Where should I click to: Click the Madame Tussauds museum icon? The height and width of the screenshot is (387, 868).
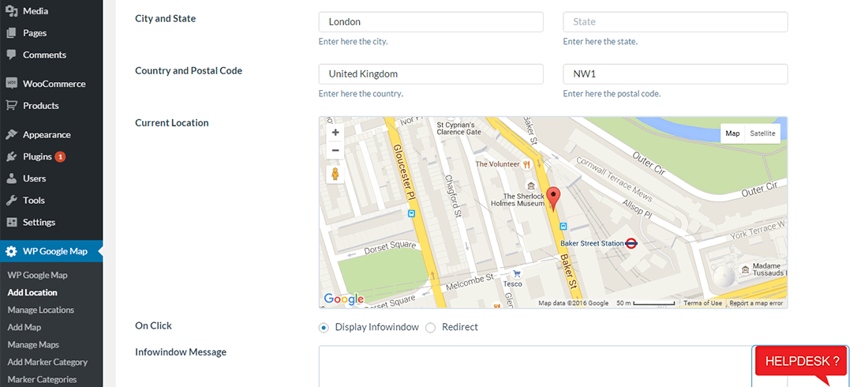[x=746, y=269]
